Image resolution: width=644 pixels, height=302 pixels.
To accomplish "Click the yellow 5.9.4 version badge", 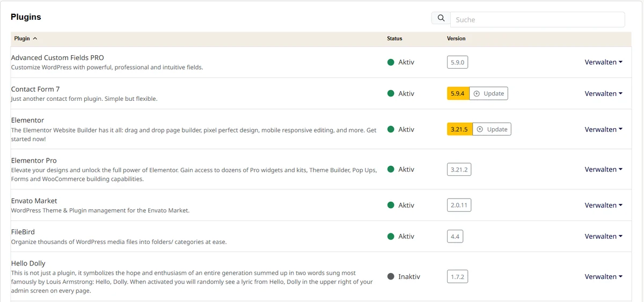I will coord(458,93).
